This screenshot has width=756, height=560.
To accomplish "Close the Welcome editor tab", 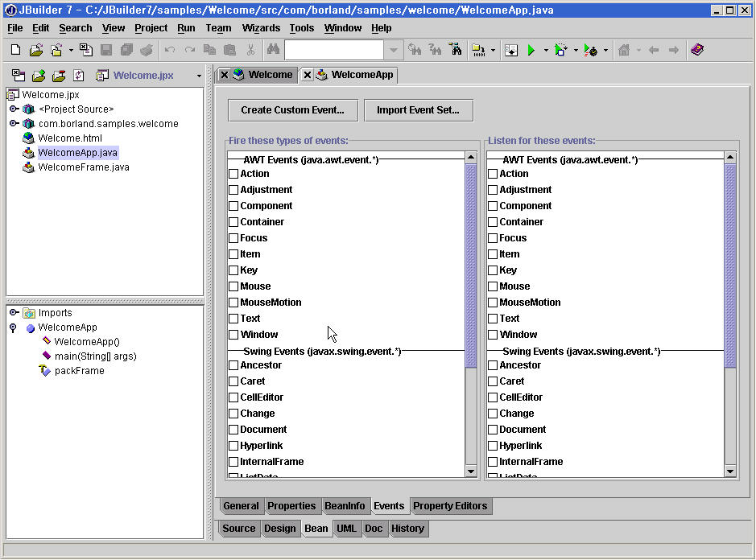I will pyautogui.click(x=225, y=75).
